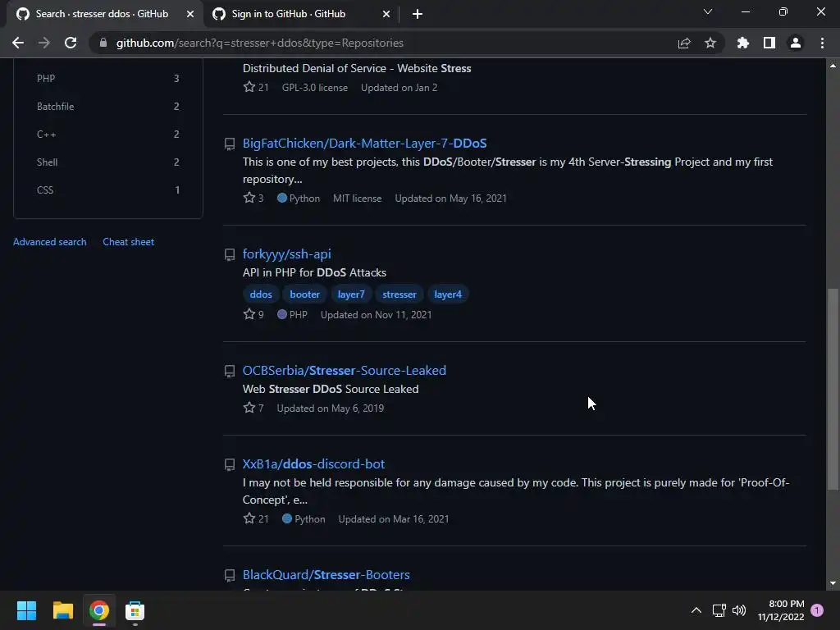Open File Explorer from the taskbar

(62, 610)
